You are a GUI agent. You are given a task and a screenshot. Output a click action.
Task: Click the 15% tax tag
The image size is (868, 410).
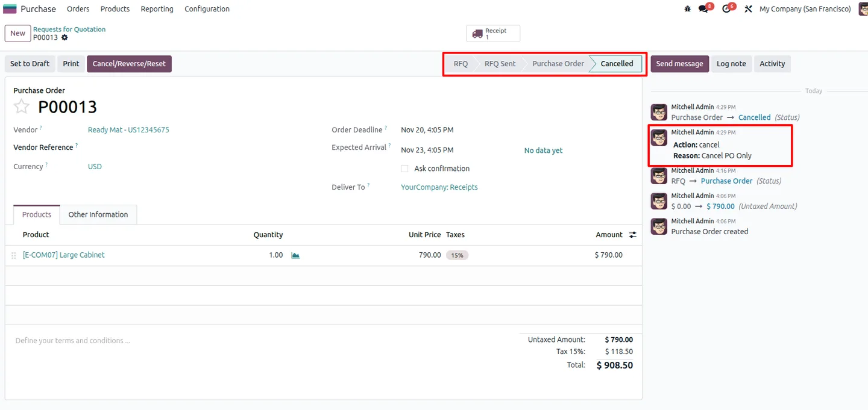[x=457, y=255]
